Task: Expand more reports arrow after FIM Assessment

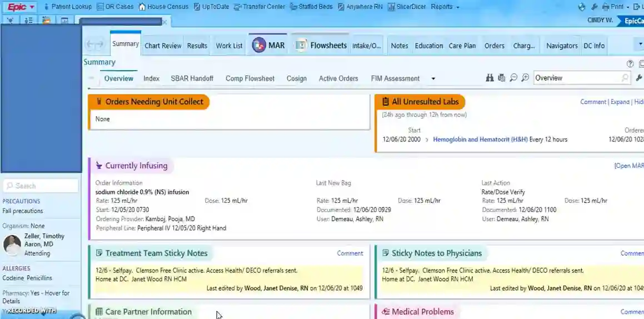Action: tap(433, 79)
